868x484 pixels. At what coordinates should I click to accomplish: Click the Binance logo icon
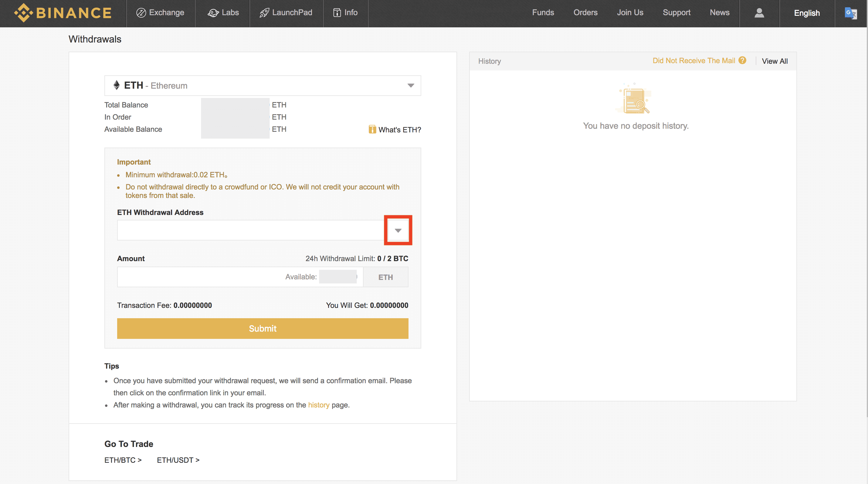tap(23, 13)
